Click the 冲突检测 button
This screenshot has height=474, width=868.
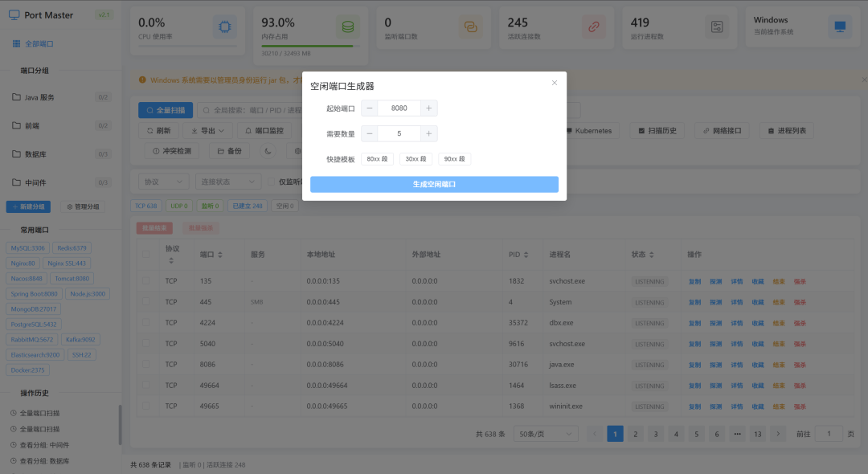click(x=172, y=151)
